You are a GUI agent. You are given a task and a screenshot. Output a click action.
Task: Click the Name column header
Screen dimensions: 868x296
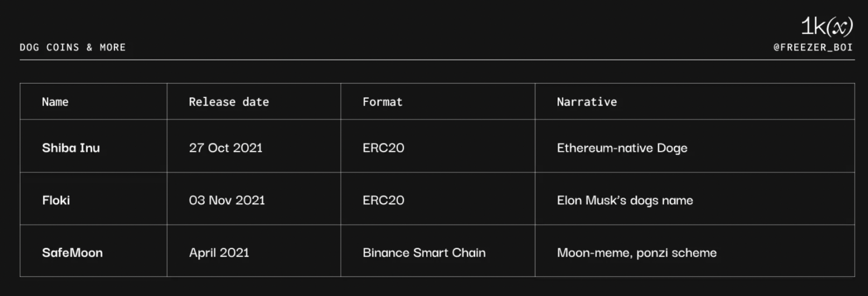[x=55, y=102]
